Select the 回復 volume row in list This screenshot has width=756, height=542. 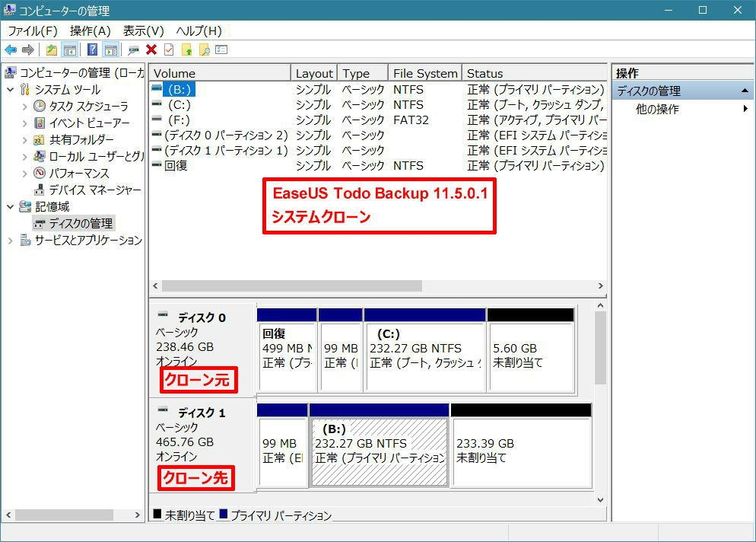378,165
